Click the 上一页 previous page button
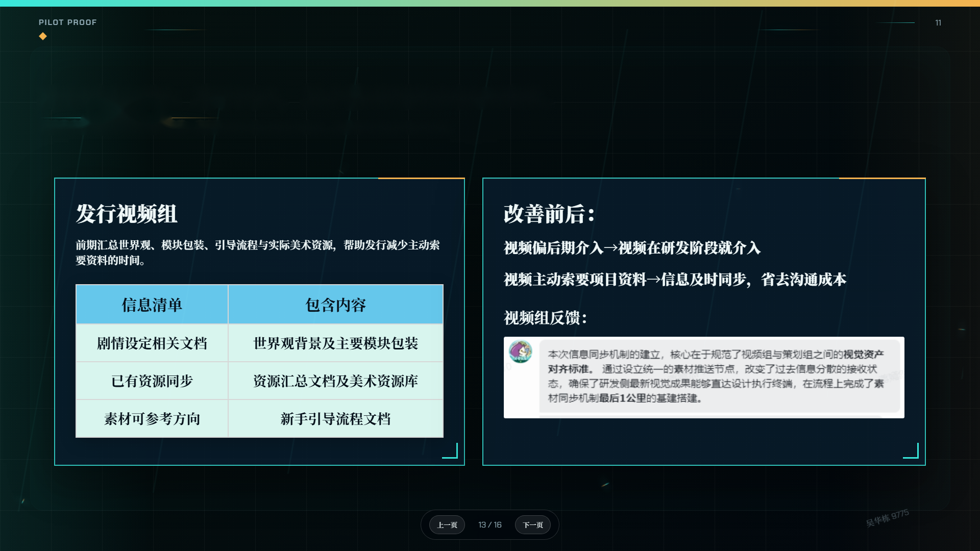The image size is (980, 551). pyautogui.click(x=447, y=524)
